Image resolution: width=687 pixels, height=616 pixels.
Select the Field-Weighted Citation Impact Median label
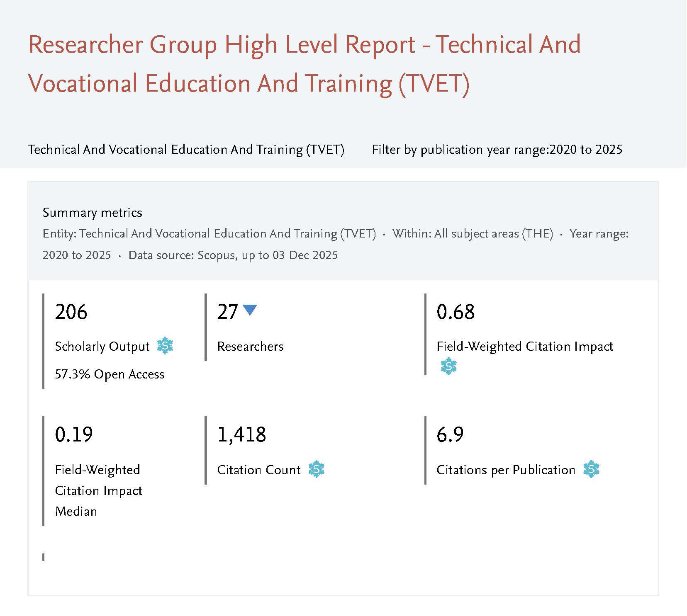click(98, 490)
